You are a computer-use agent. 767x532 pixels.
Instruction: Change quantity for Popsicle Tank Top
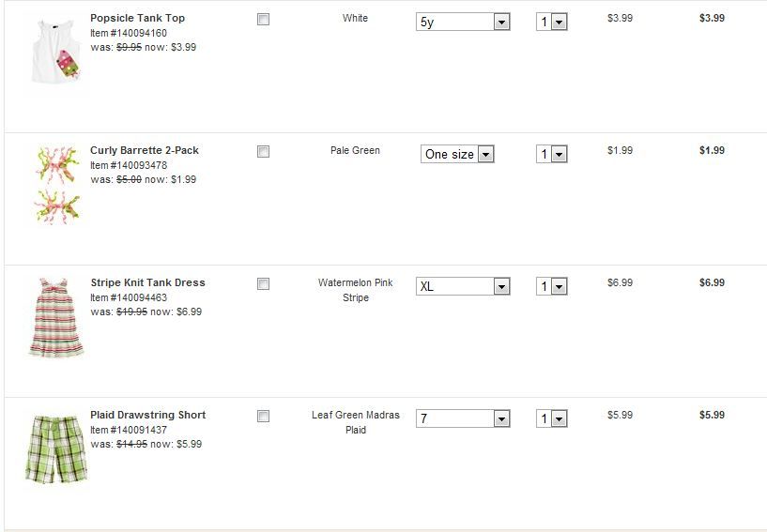point(552,22)
